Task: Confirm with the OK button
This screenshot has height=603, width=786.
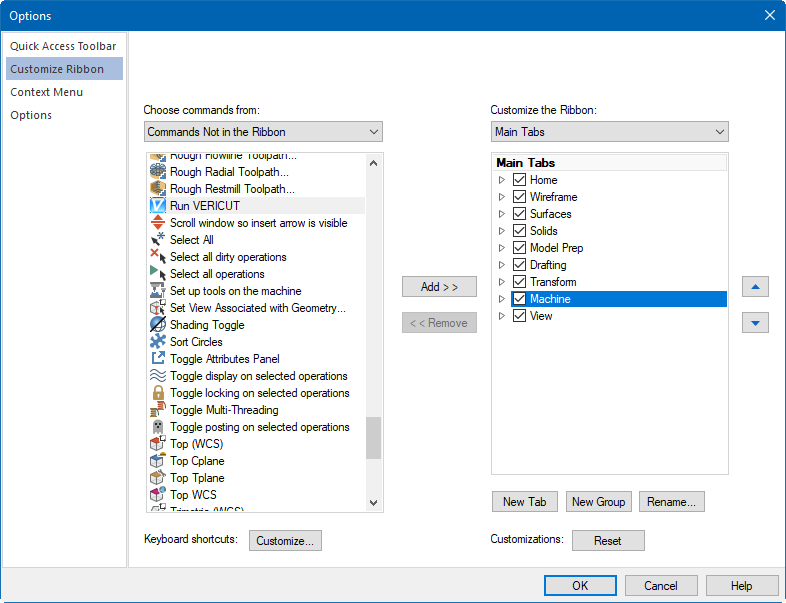Action: click(x=580, y=585)
